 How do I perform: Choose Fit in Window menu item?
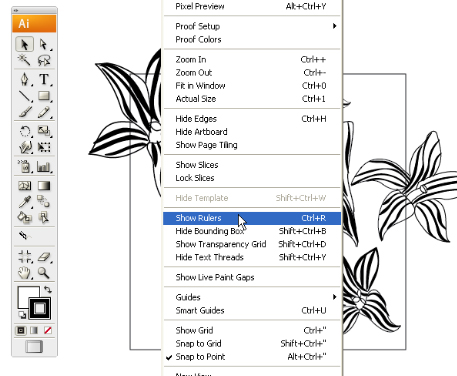tap(252, 86)
